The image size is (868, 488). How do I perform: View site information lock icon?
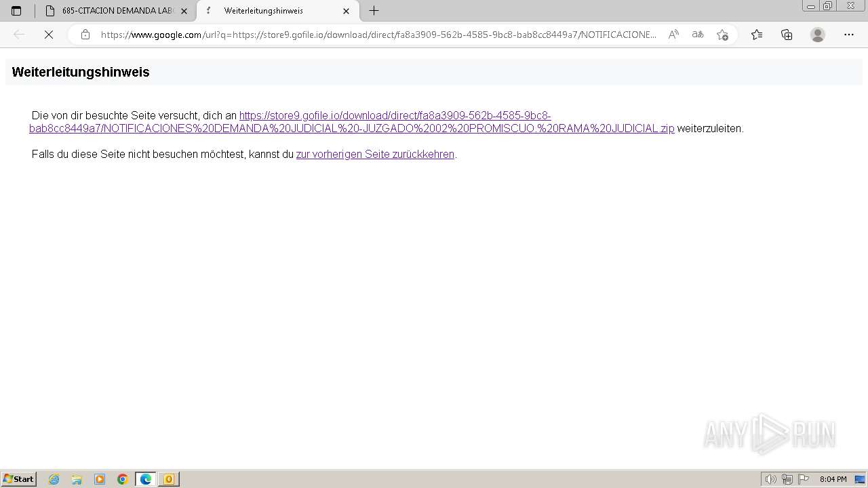click(x=85, y=35)
